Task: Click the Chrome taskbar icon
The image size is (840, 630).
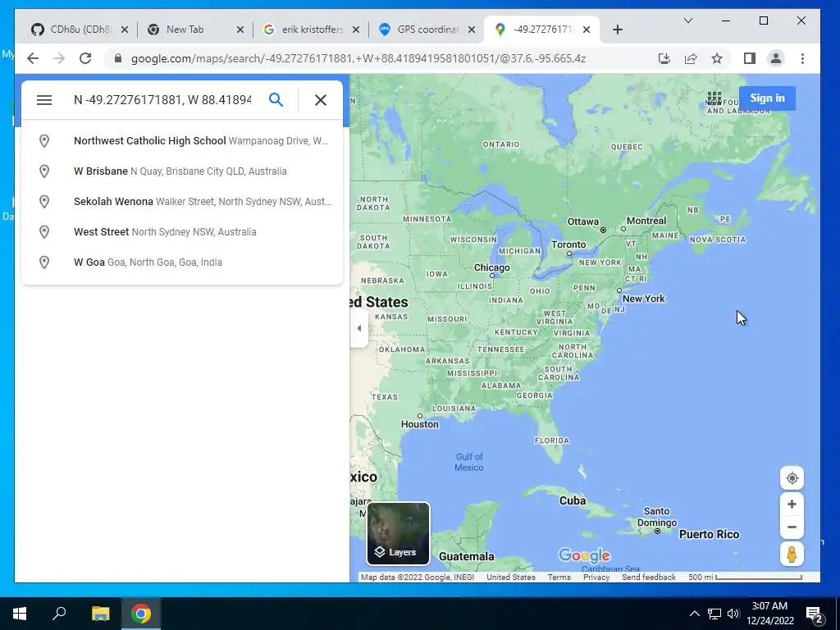Action: 141,614
